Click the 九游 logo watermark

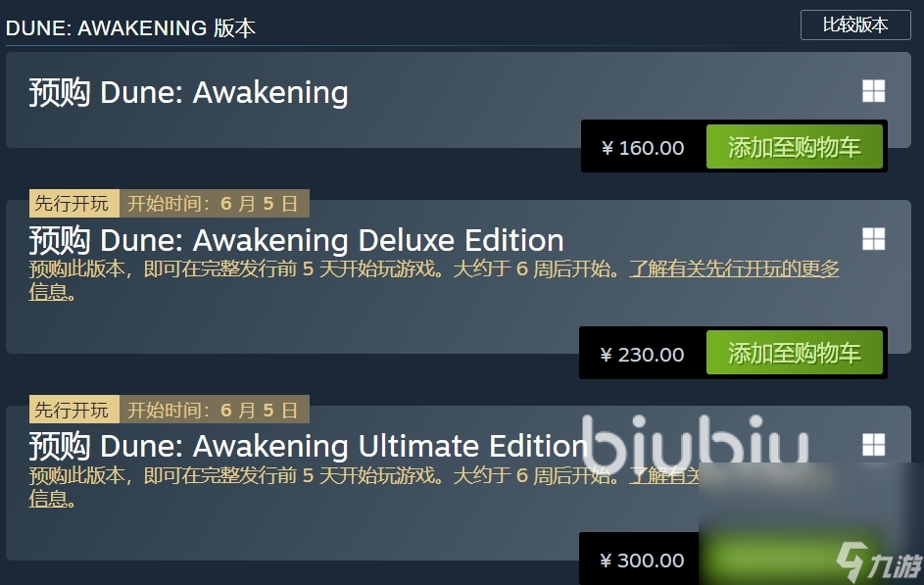(879, 562)
